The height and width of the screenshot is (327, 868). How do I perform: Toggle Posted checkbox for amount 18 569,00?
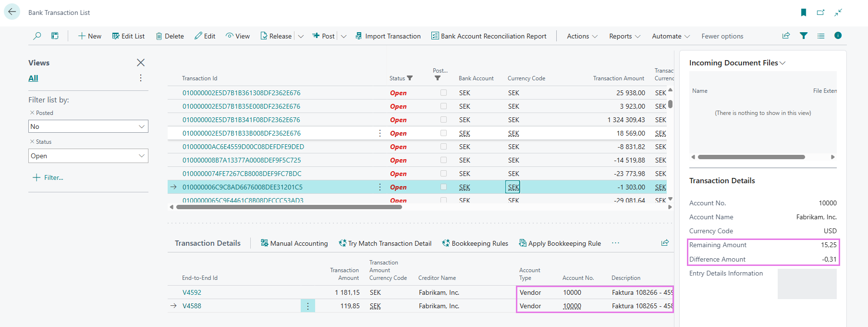tap(443, 133)
